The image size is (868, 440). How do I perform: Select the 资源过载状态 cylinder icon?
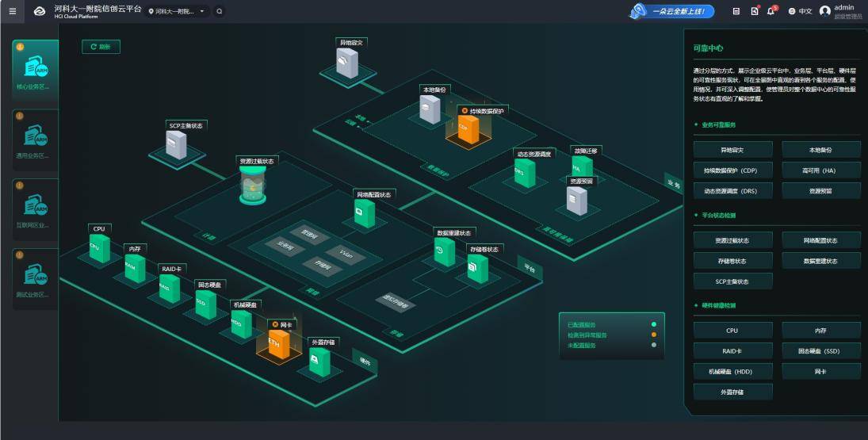255,187
